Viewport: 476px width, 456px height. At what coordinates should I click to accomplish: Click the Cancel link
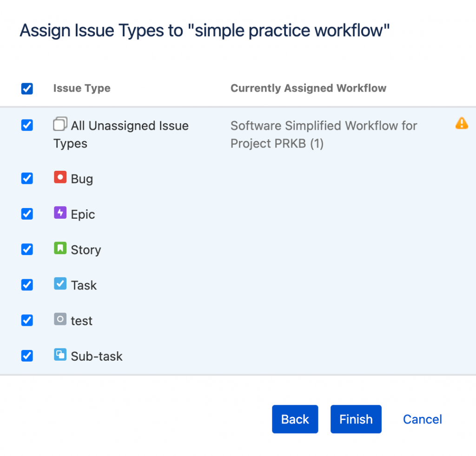(x=422, y=419)
